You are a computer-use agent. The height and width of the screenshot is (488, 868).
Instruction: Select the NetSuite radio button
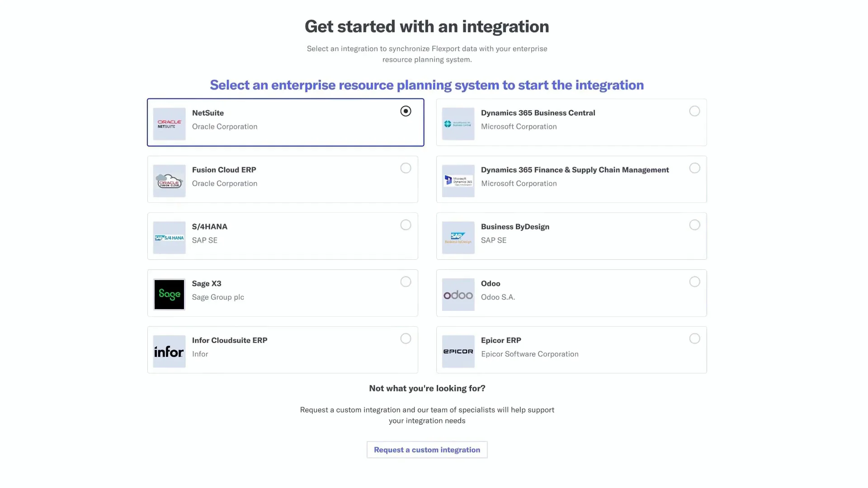tap(406, 111)
